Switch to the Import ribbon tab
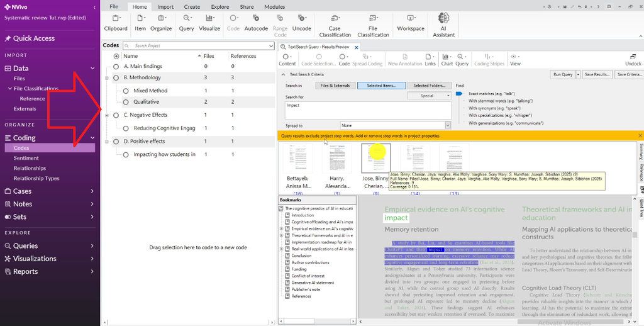This screenshot has height=326, width=644. tap(165, 6)
